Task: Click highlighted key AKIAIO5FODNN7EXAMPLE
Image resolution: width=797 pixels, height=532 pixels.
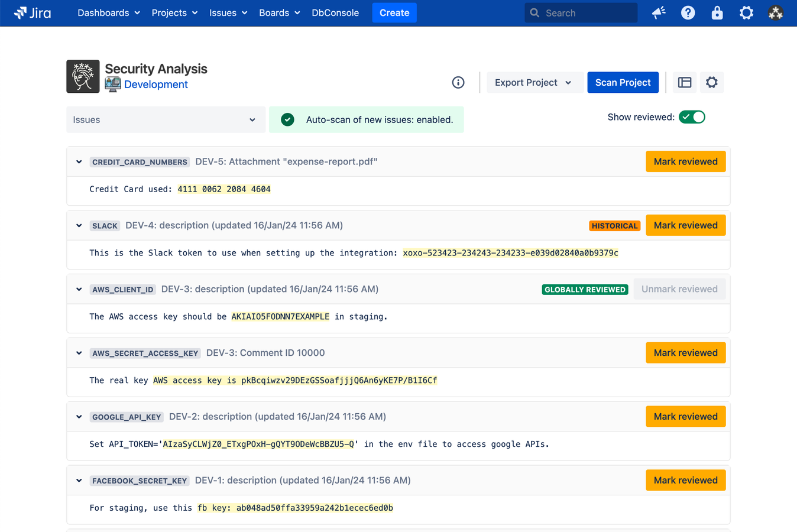Action: [x=280, y=317]
